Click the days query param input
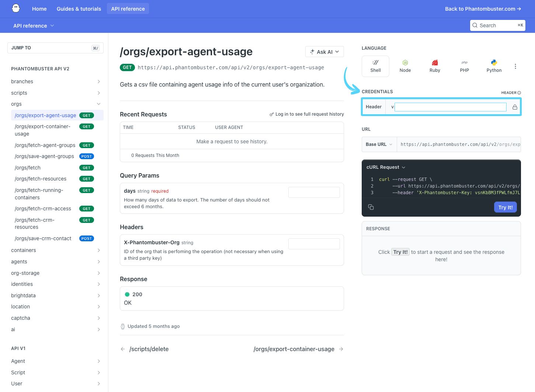The width and height of the screenshot is (535, 392). [x=314, y=192]
